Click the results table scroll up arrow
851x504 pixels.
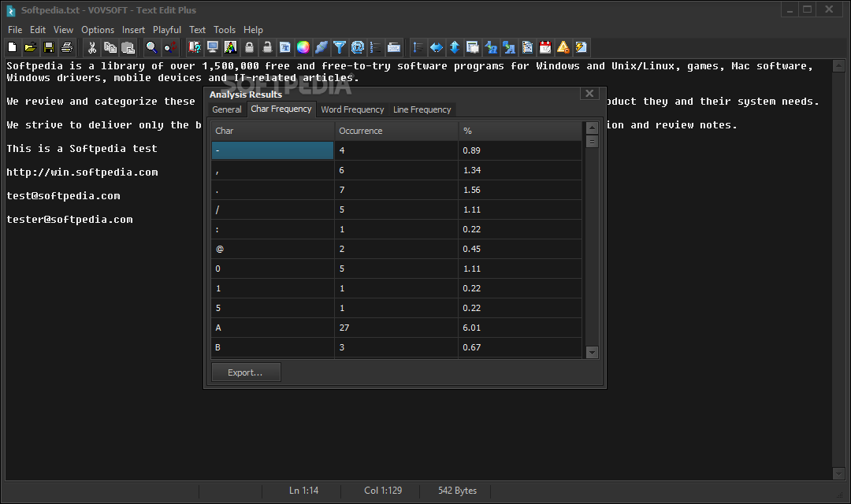tap(592, 128)
